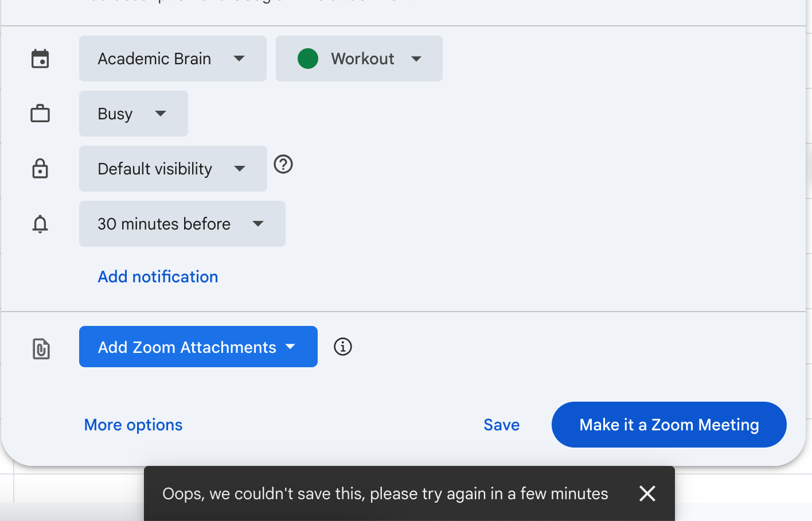The image size is (812, 521).
Task: Click the calendar icon beside Academic Brain
Action: point(40,59)
